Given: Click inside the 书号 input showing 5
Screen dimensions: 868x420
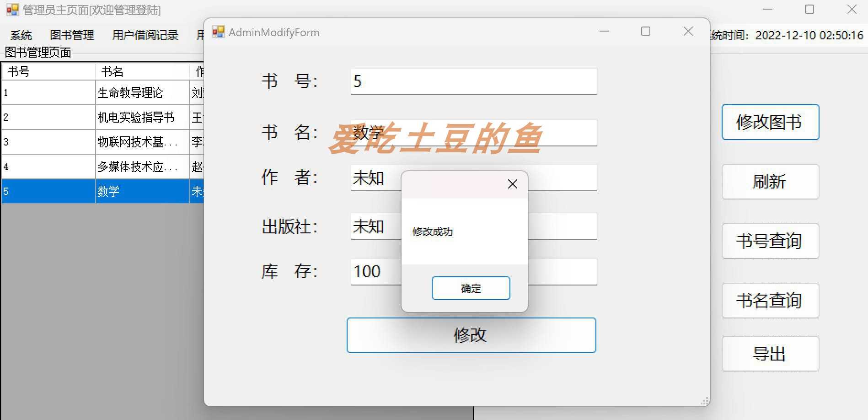Looking at the screenshot, I should pyautogui.click(x=473, y=82).
